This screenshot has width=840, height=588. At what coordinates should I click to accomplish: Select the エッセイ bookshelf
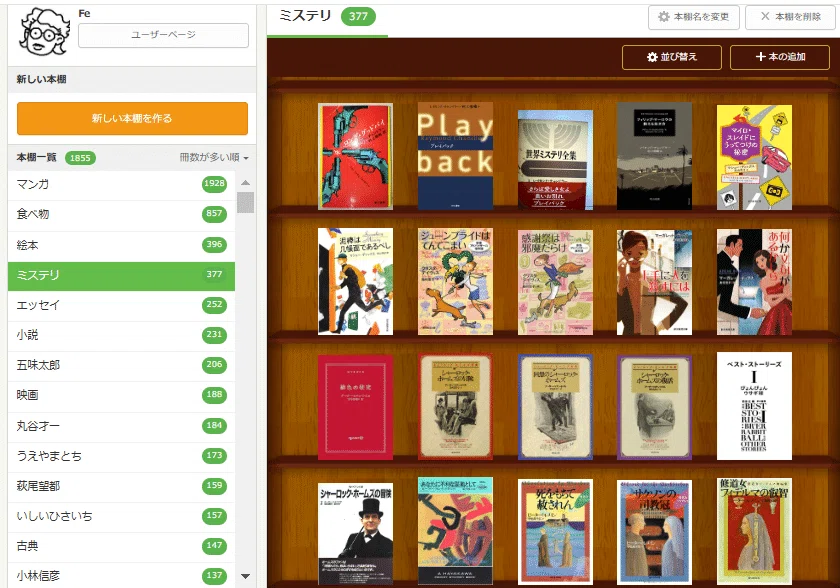(x=122, y=305)
